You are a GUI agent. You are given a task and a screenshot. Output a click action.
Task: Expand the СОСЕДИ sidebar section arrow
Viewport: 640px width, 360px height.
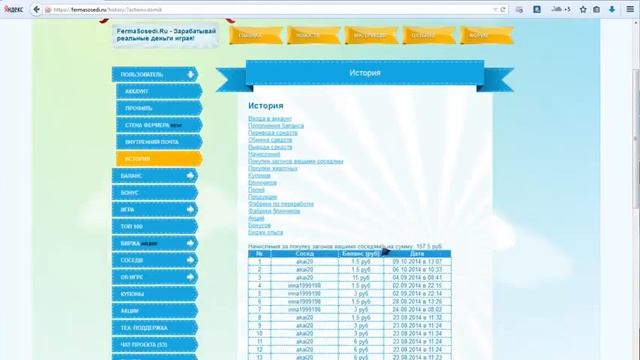click(x=191, y=260)
